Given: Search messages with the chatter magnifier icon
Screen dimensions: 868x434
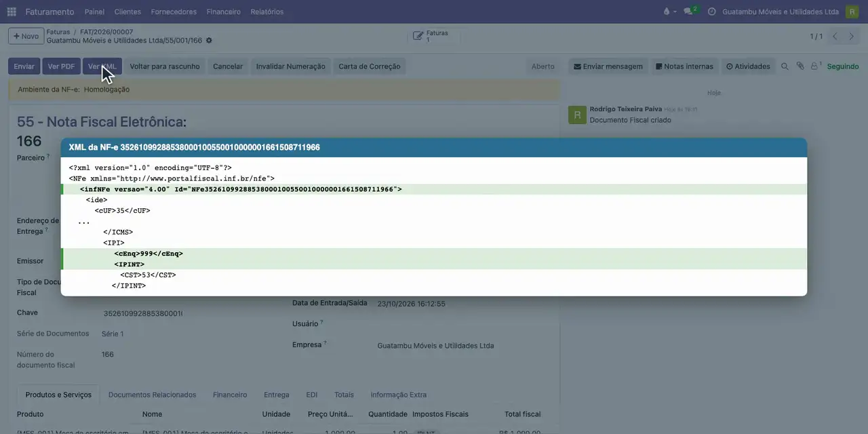Looking at the screenshot, I should tap(785, 66).
